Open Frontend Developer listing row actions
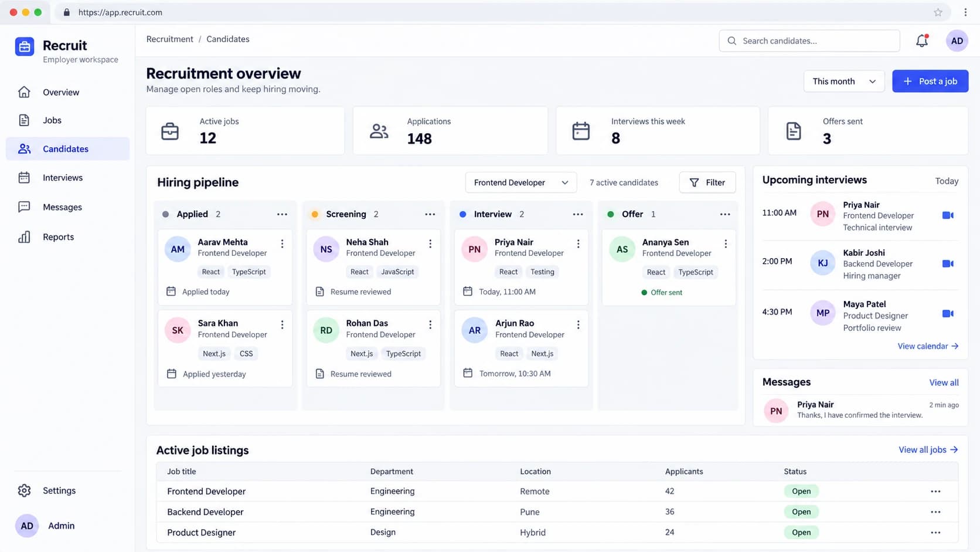This screenshot has width=980, height=552. click(x=935, y=491)
